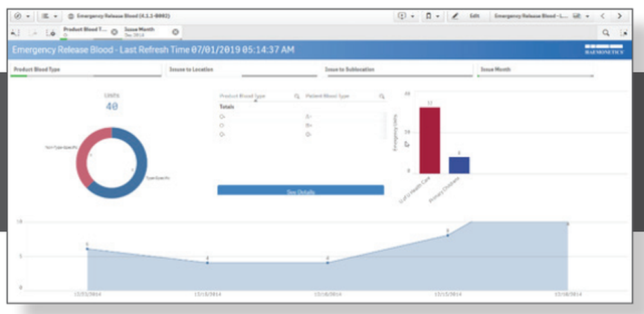Click the Type-Specific donut label

point(158,178)
